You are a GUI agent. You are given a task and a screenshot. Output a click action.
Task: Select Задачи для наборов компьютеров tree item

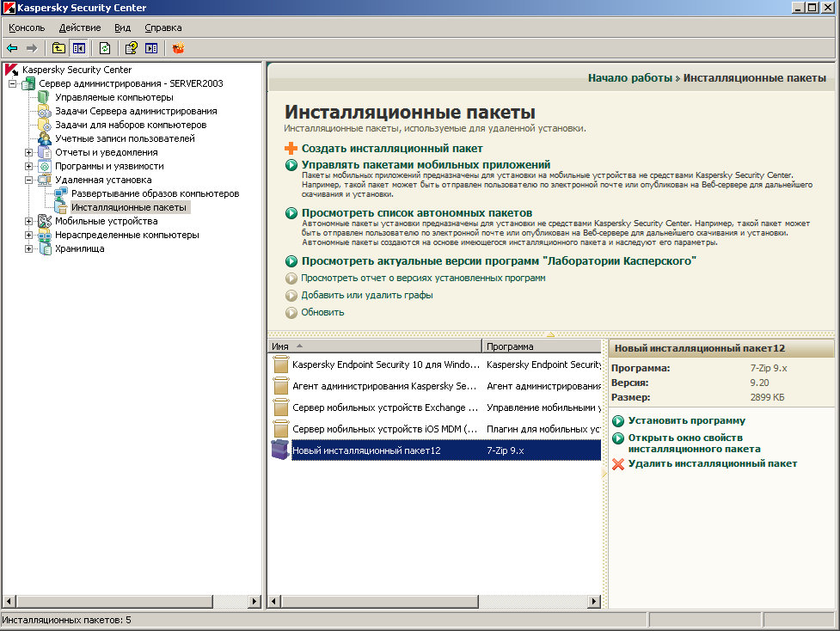[131, 125]
